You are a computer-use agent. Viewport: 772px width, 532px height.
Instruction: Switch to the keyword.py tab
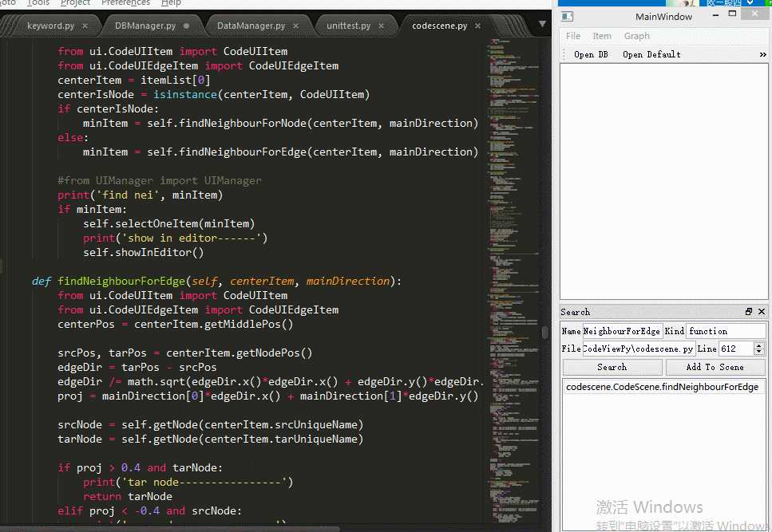tap(50, 26)
